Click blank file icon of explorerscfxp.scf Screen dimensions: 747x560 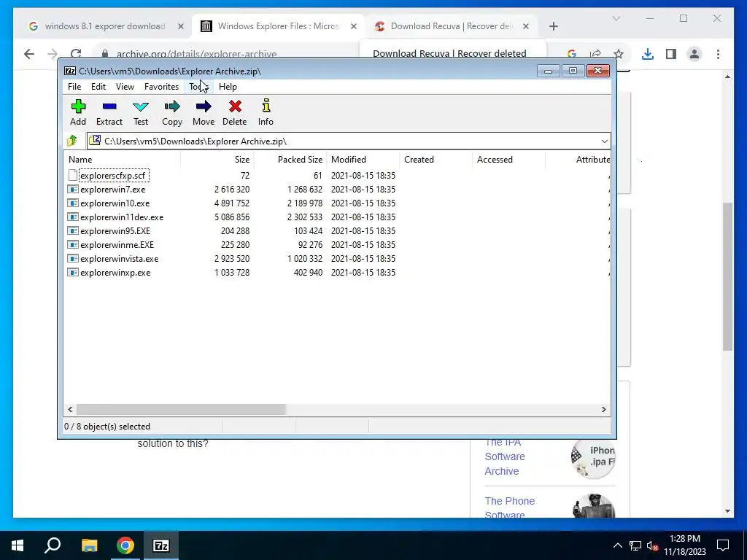click(x=72, y=175)
